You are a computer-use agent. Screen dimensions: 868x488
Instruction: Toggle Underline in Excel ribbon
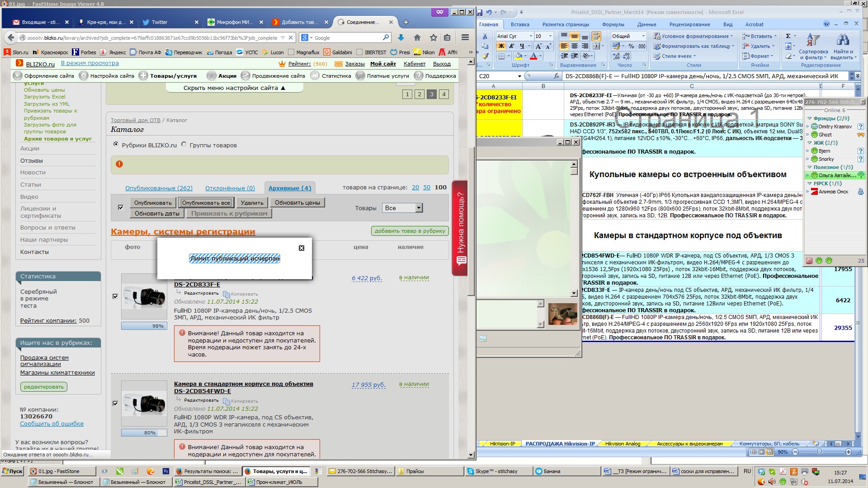tap(522, 46)
